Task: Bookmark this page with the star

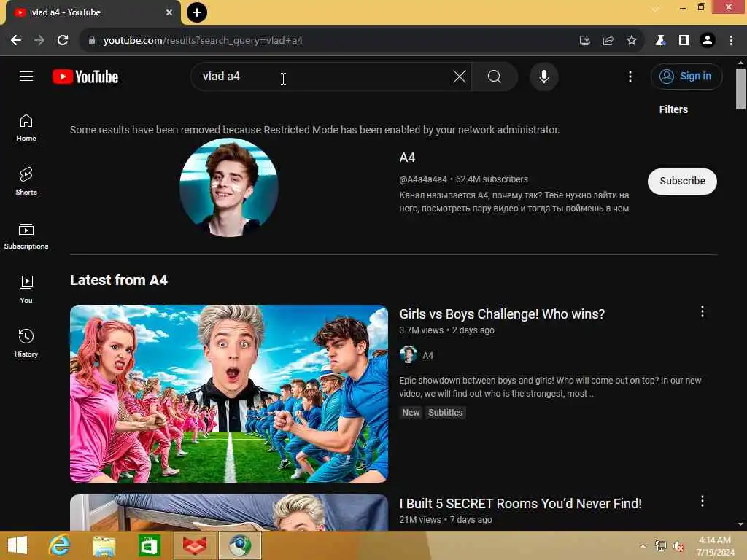Action: click(631, 41)
